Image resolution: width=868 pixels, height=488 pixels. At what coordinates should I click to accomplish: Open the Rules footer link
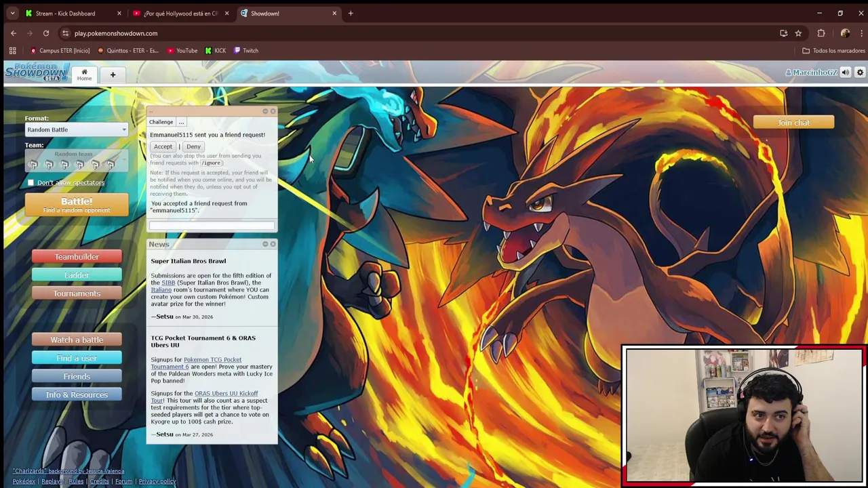[76, 481]
